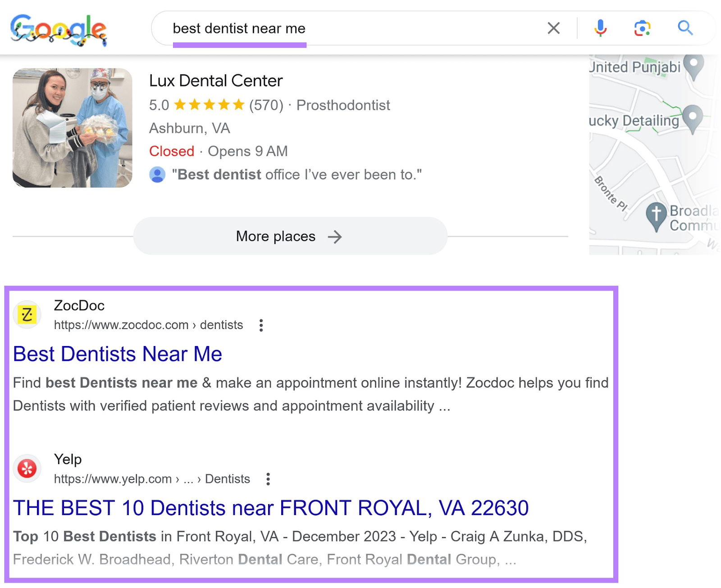This screenshot has height=588, width=721.
Task: Expand the ellipsis in the Yelp breadcrumb path
Action: (x=187, y=479)
